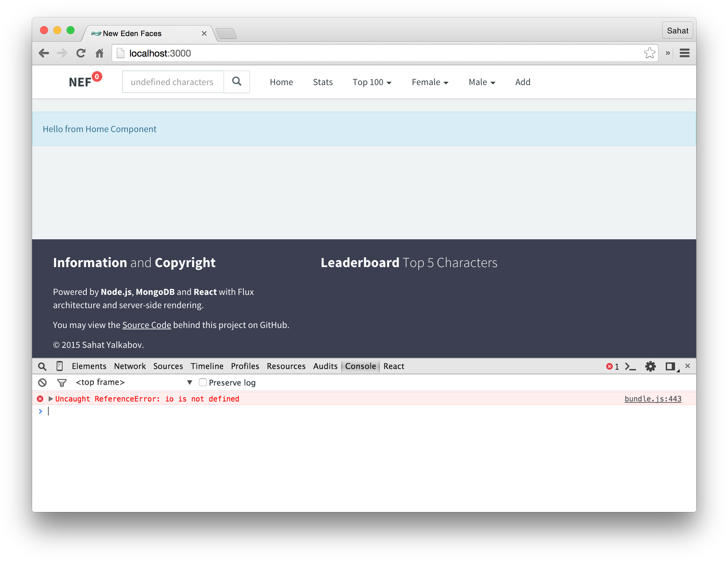This screenshot has height=561, width=728.
Task: Switch to the Elements tab
Action: pos(89,366)
